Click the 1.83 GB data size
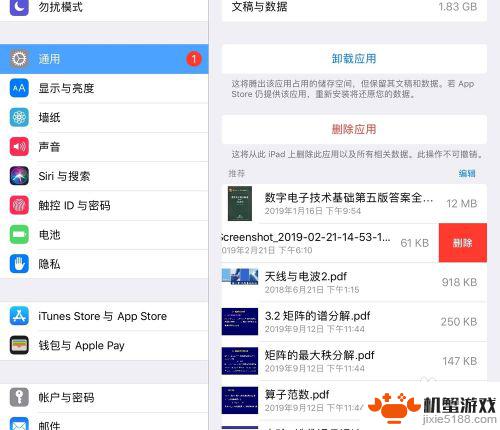 tap(458, 7)
